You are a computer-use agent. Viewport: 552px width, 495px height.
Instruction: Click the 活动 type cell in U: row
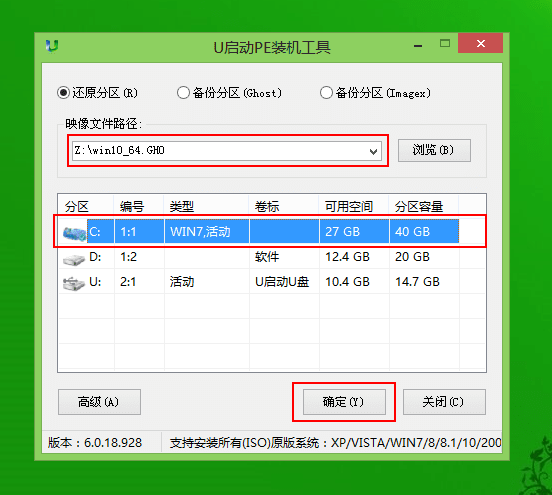click(182, 282)
